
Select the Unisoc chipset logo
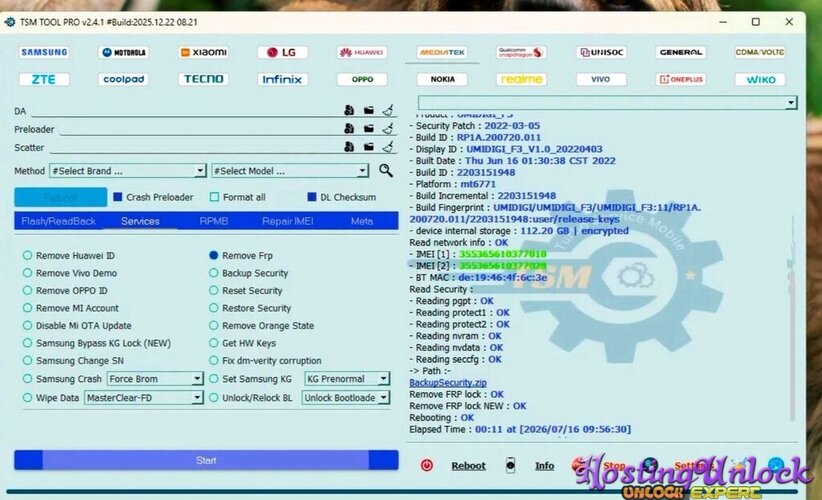click(601, 52)
